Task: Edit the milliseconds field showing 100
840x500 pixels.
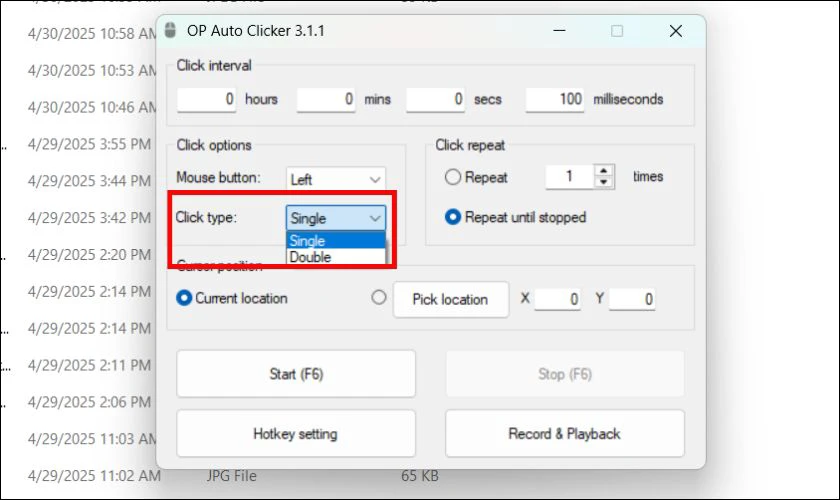Action: [555, 99]
